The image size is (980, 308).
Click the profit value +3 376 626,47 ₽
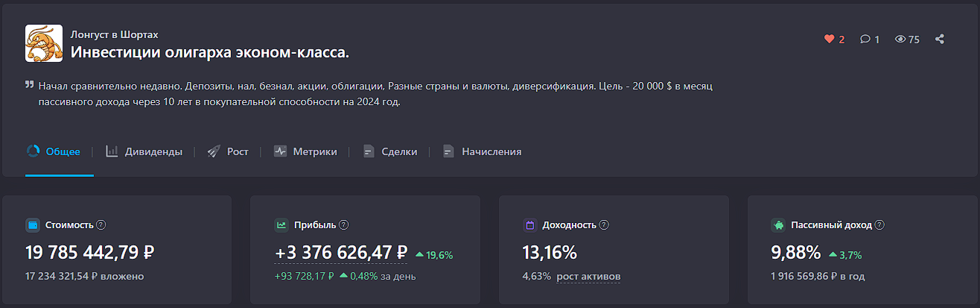[341, 253]
